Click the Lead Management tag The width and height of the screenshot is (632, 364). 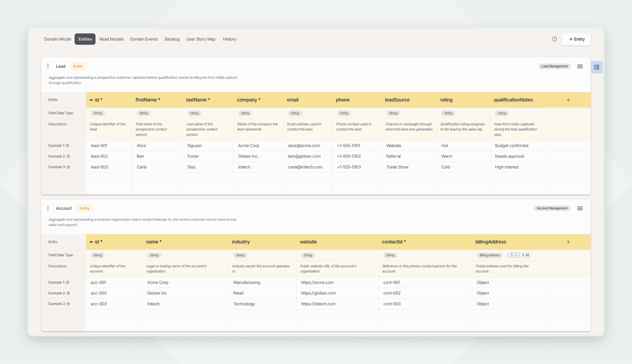(555, 66)
